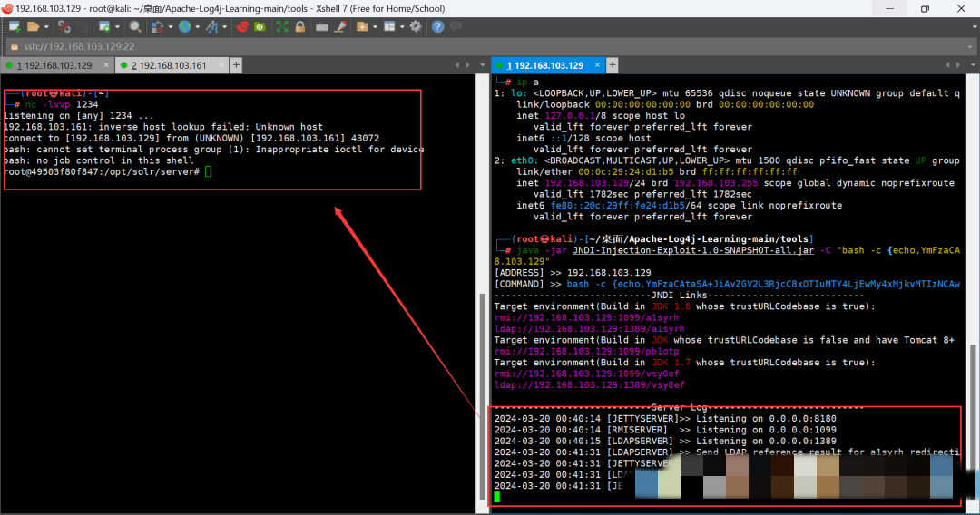Expand the Open Session dropdown arrow
Viewport: 980px width, 515px height.
46,27
